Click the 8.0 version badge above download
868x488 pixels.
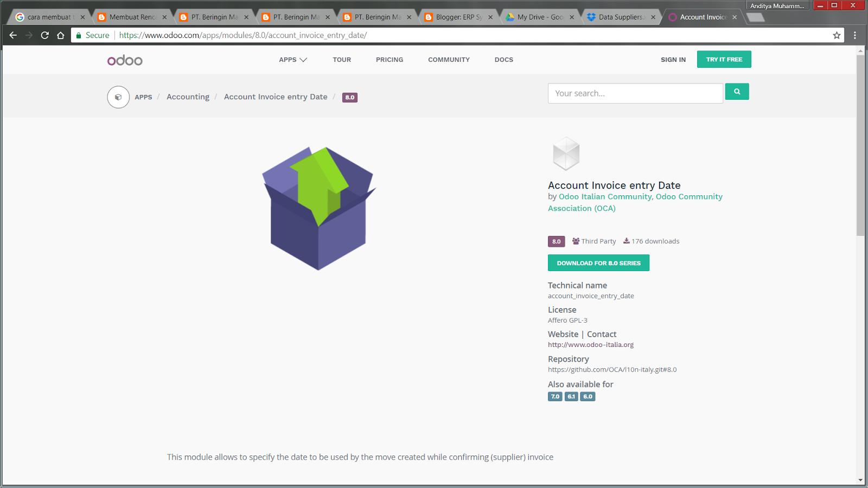[557, 242]
